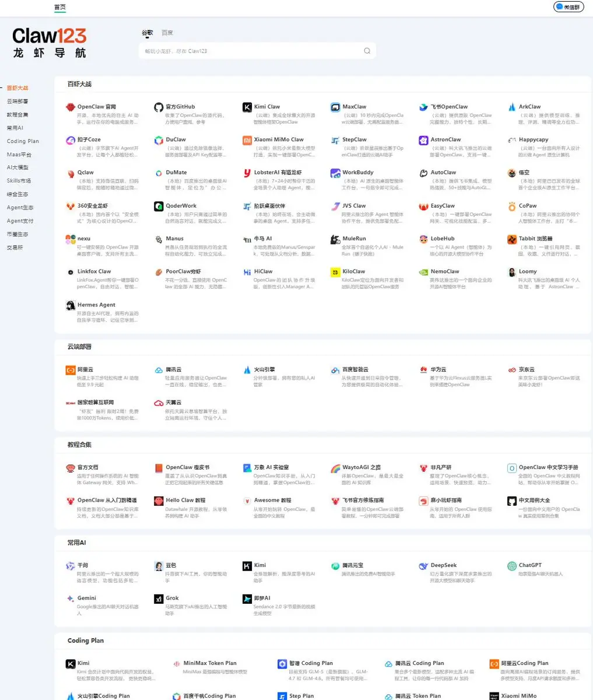
Task: Open the 腾讯云 link in 云端部署
Action: 173,370
